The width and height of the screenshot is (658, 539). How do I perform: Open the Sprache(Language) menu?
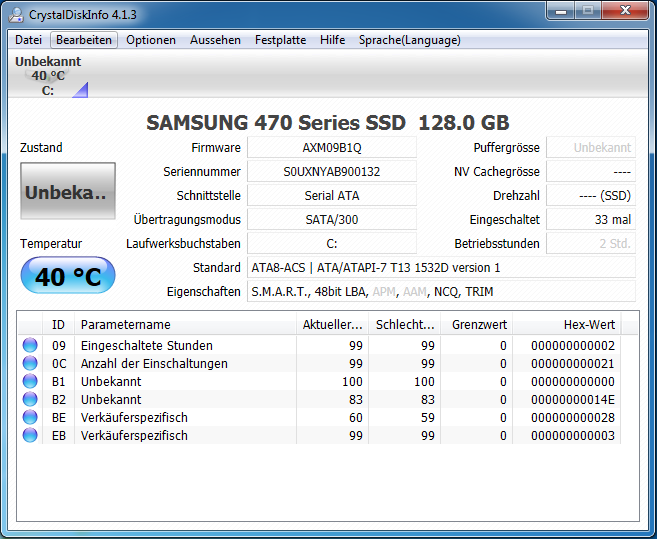tap(410, 40)
